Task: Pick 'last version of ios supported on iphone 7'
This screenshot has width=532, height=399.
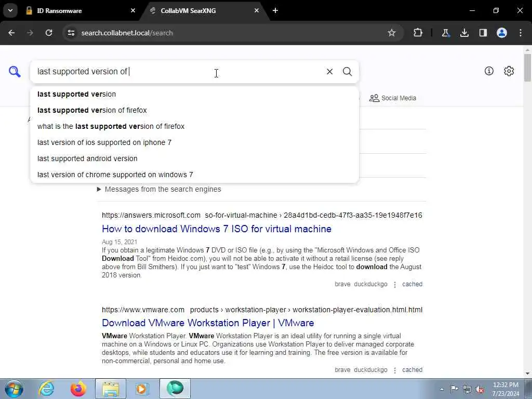Action: click(195, 142)
